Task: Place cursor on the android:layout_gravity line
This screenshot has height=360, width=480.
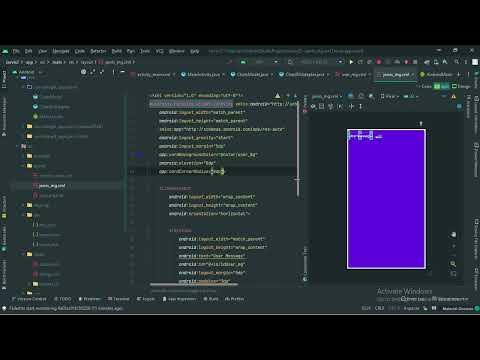Action: click(196, 138)
